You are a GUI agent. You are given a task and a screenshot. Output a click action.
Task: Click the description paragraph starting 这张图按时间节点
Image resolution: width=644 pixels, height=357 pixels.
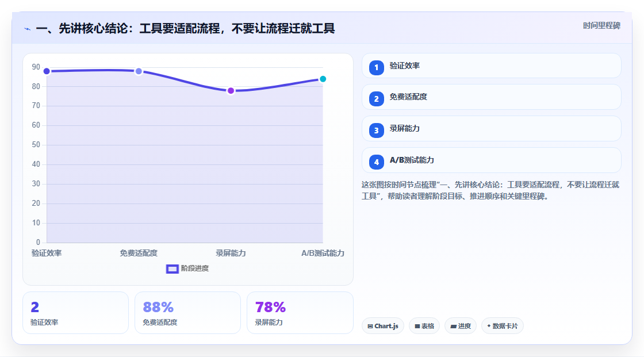[490, 191]
